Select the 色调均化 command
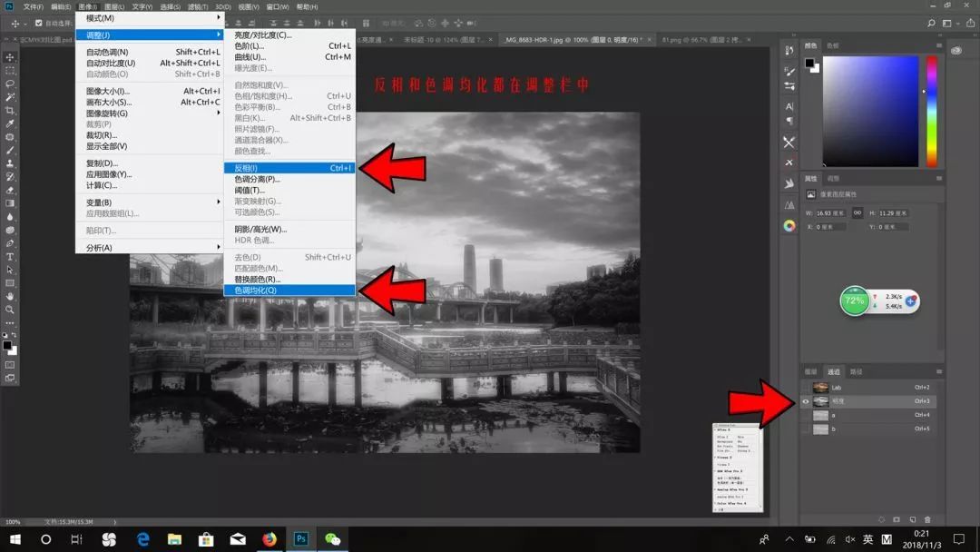The image size is (980, 552). pos(255,291)
